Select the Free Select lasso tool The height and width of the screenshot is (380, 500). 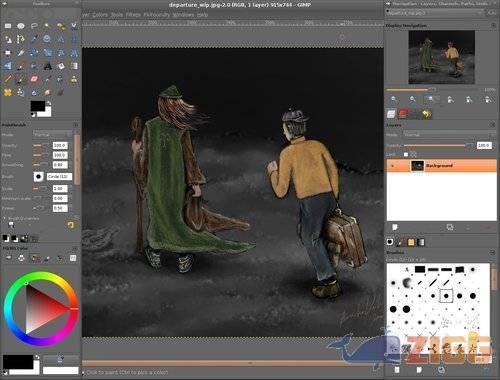(x=34, y=26)
